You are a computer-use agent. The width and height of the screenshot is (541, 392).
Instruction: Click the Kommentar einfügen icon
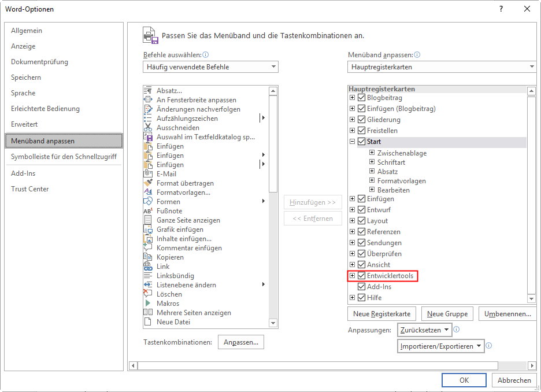coord(147,248)
